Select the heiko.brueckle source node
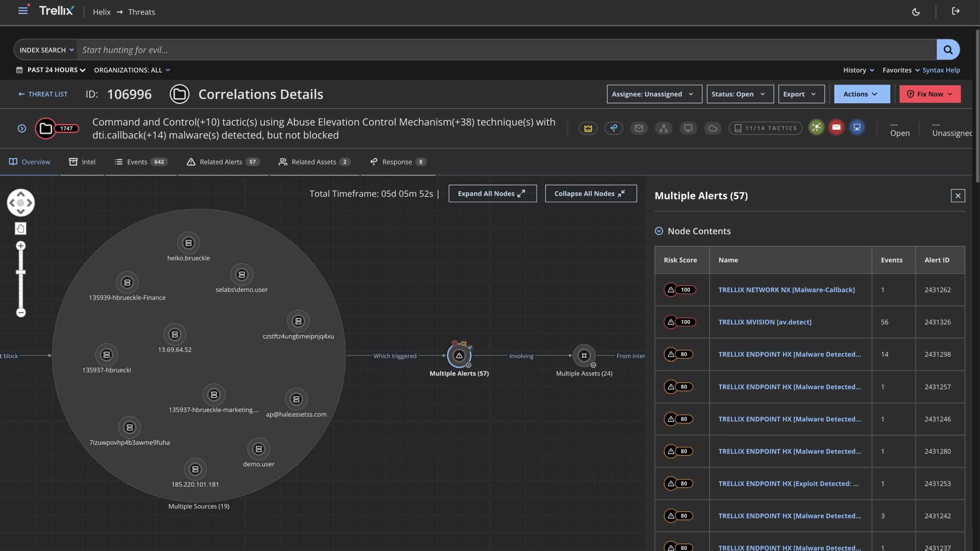980x551 pixels. click(x=188, y=243)
